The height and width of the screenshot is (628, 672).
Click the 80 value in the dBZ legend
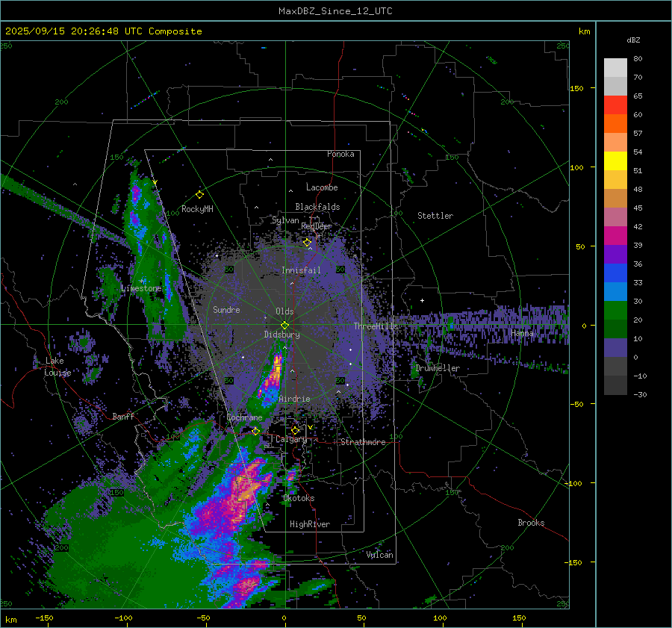click(638, 59)
